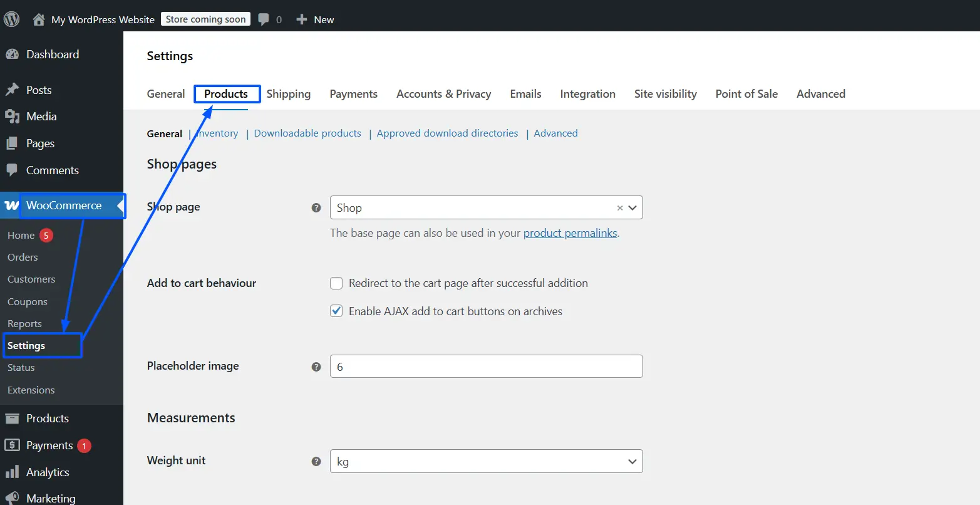Open the Site visibility tab

[666, 94]
